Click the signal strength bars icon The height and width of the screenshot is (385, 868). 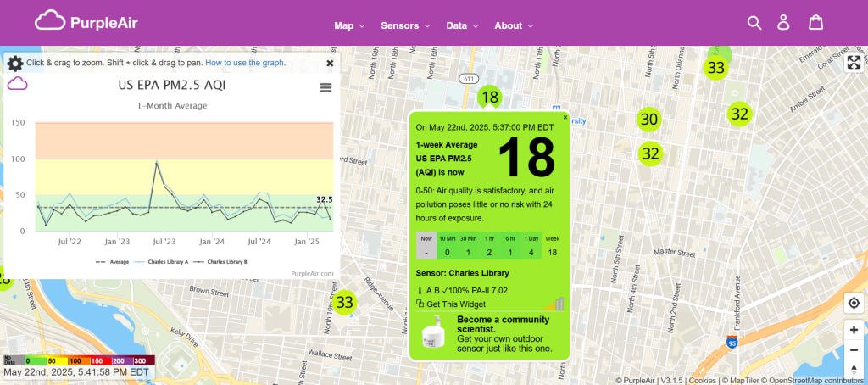[554, 304]
